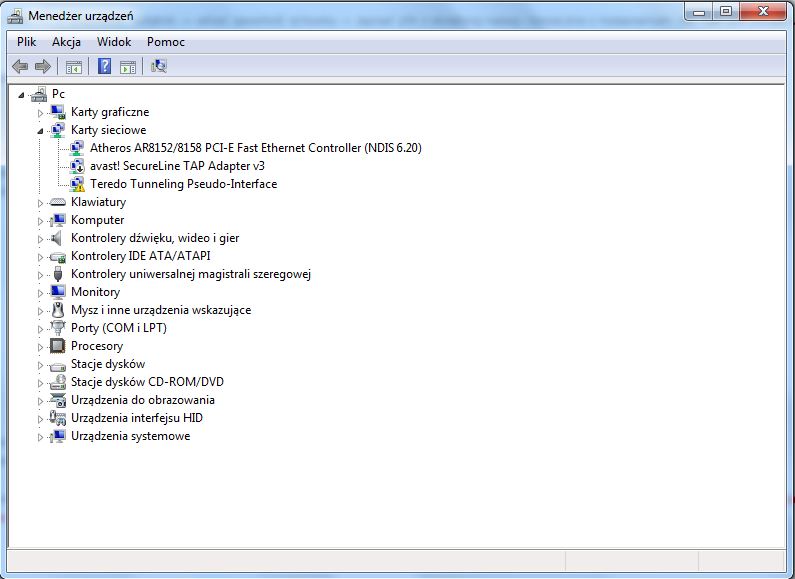Collapse the Karty sieciowe node

coord(40,131)
